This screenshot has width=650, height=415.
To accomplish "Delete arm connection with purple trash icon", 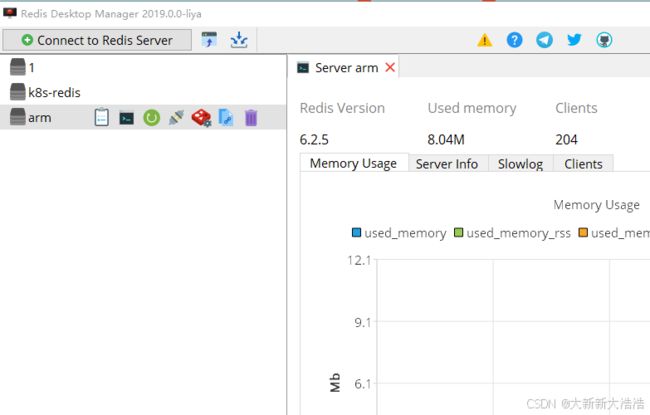I will click(x=251, y=118).
